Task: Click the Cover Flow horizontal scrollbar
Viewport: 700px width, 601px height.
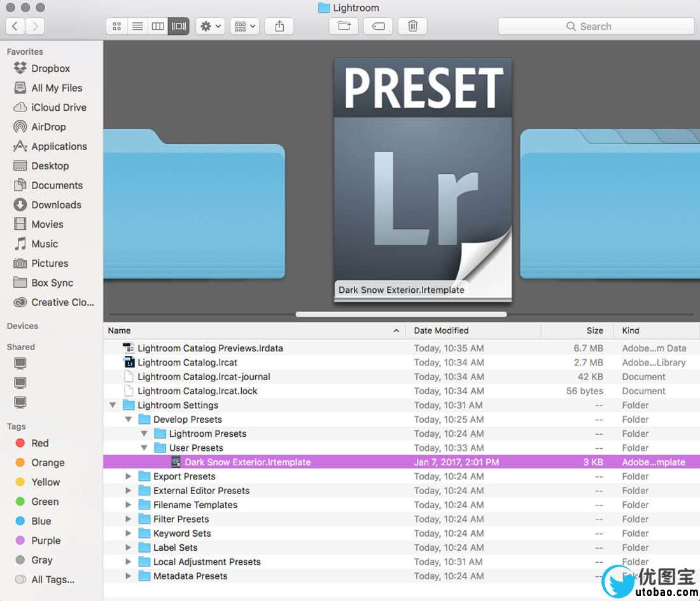Action: tap(401, 315)
